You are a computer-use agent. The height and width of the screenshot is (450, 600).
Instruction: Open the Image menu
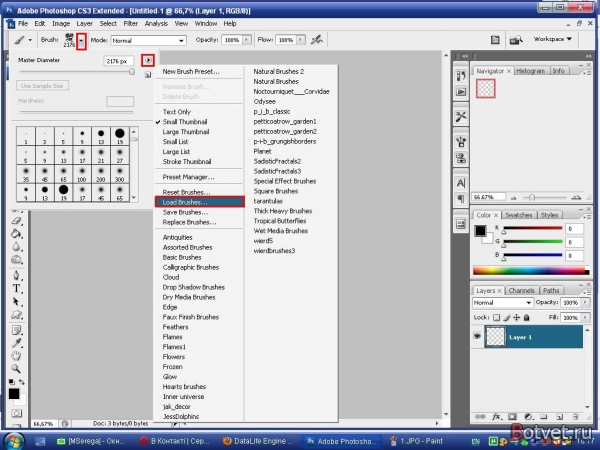(x=61, y=23)
